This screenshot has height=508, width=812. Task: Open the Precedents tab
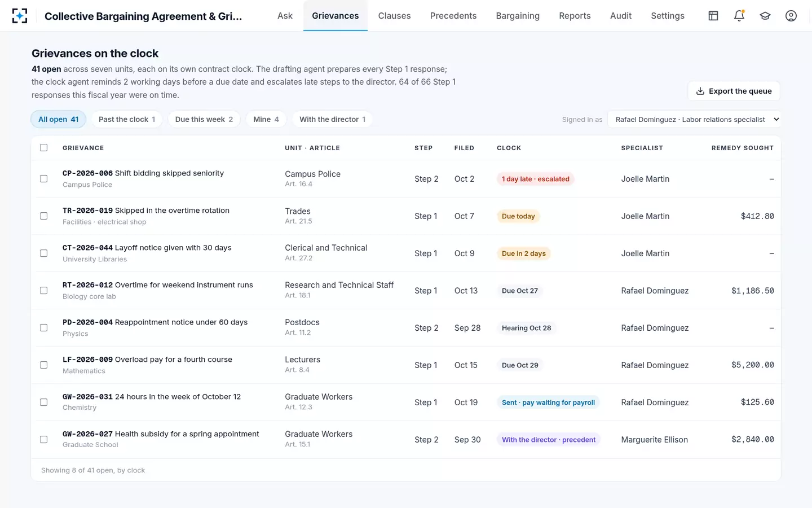tap(453, 16)
